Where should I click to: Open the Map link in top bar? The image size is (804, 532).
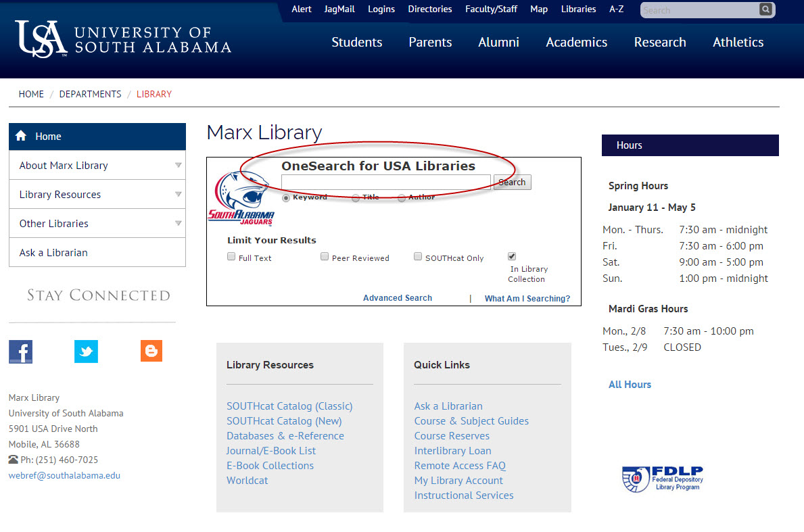pyautogui.click(x=539, y=9)
